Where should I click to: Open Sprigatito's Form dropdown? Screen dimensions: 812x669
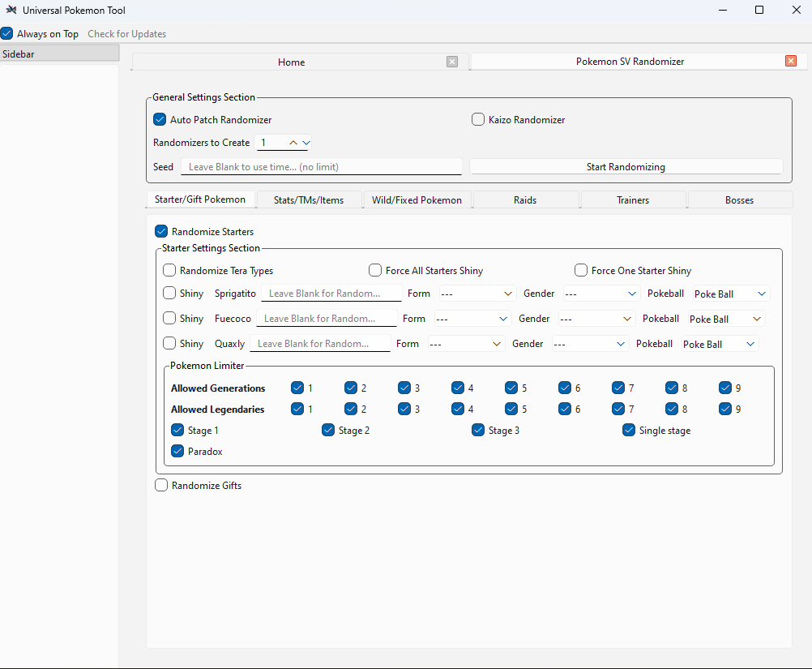(477, 294)
